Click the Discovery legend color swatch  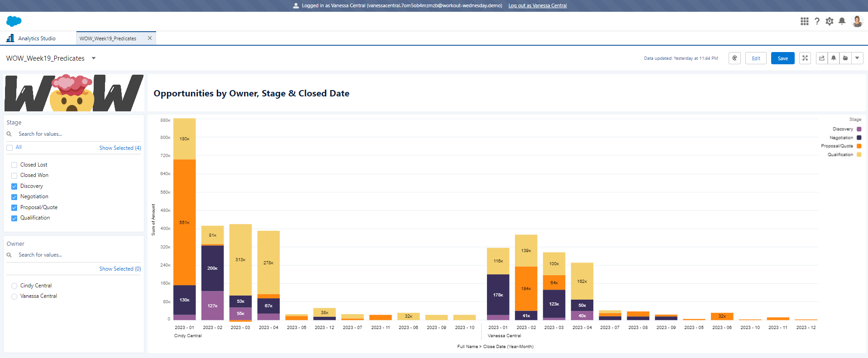click(859, 129)
